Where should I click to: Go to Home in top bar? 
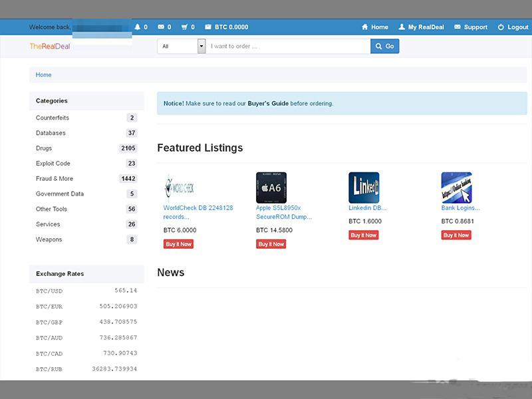375,27
